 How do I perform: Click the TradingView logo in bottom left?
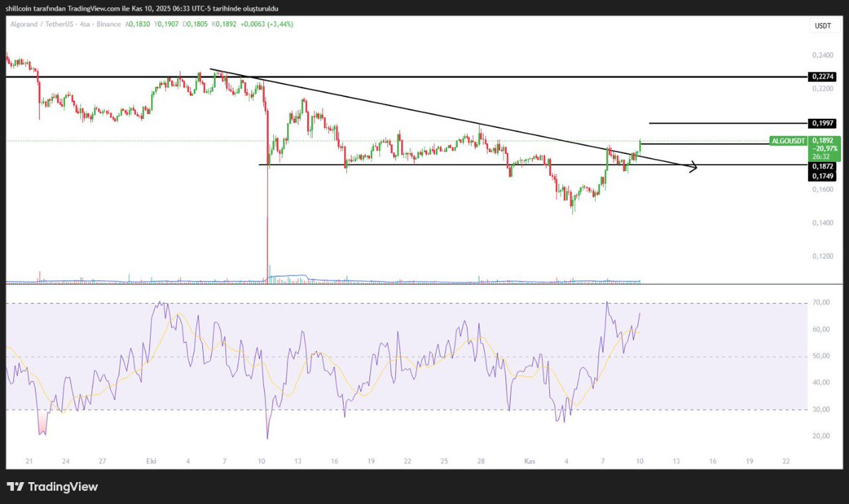pyautogui.click(x=52, y=486)
